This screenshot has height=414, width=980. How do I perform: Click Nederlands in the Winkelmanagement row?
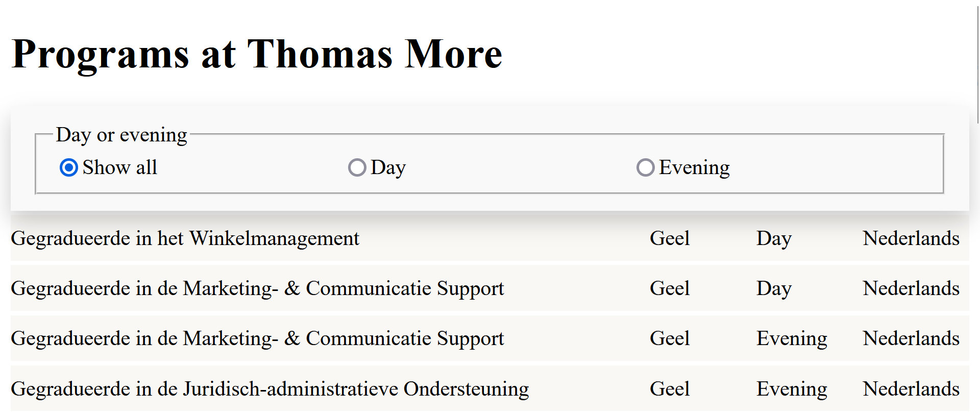(x=911, y=238)
